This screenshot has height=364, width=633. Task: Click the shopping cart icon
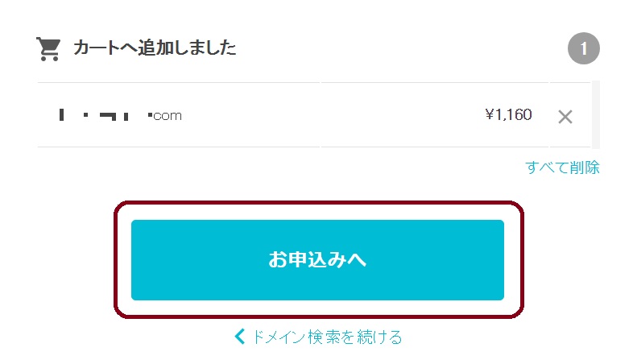[x=48, y=49]
